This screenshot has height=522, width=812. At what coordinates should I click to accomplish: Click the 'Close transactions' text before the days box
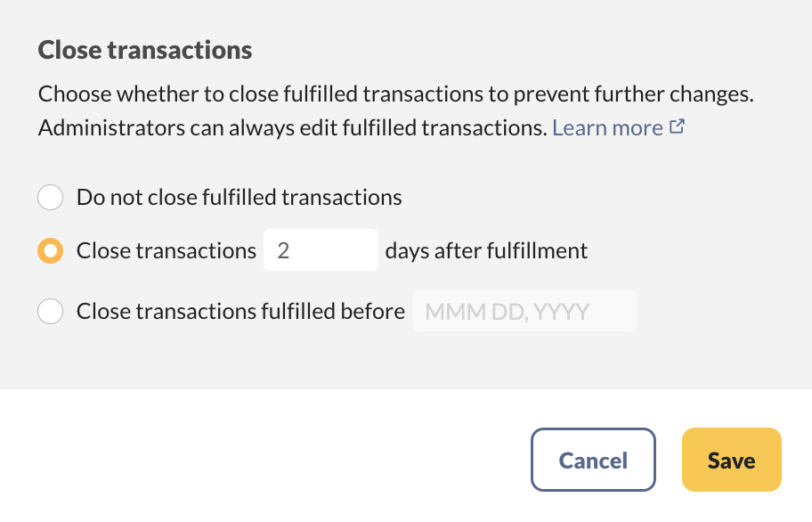tap(166, 250)
